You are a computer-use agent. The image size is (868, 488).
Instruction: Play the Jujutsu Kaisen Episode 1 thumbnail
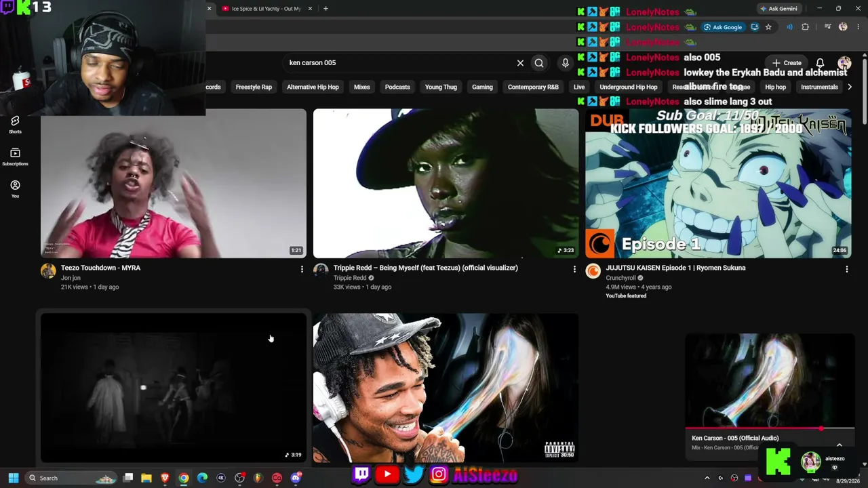pos(718,184)
